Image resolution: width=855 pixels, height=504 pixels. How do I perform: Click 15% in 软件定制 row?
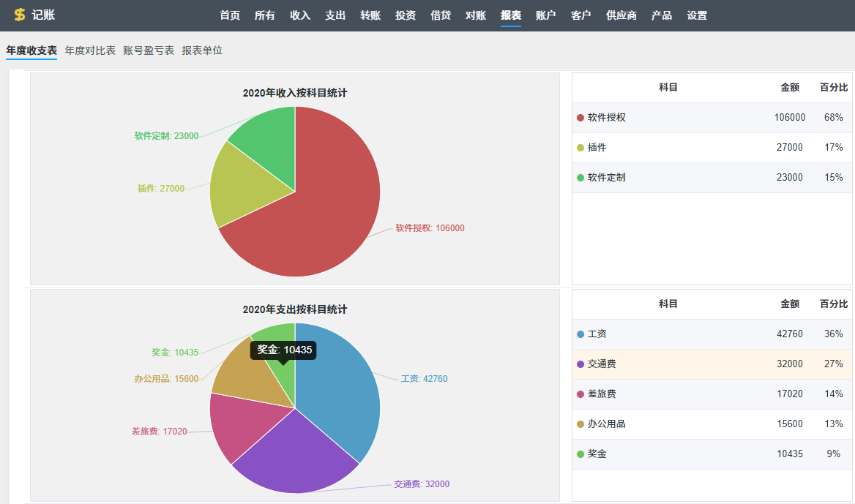point(833,178)
